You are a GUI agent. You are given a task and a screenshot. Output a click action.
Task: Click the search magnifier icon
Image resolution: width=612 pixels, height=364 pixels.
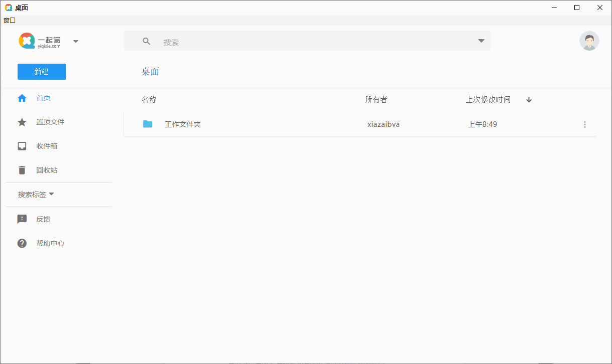147,42
